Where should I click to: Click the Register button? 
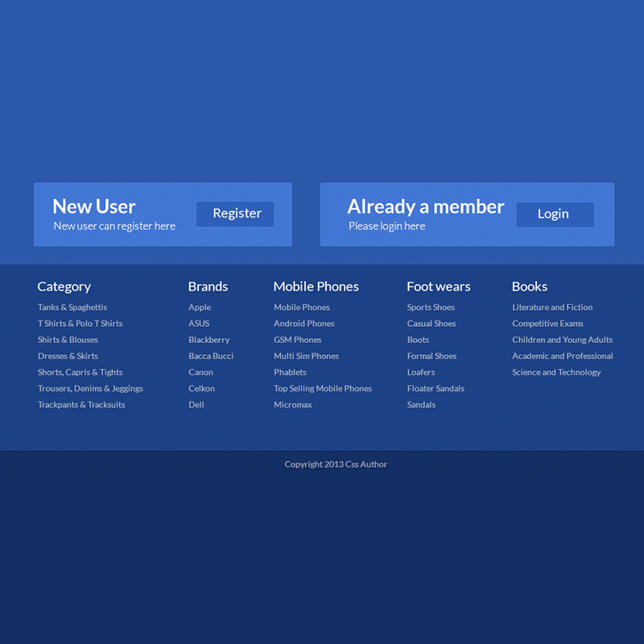[234, 214]
